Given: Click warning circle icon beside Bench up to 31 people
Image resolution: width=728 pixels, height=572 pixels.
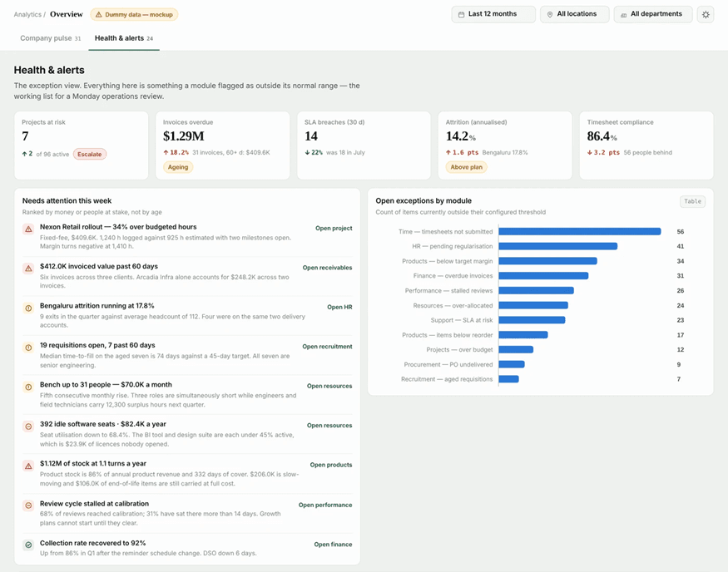Looking at the screenshot, I should tap(28, 387).
